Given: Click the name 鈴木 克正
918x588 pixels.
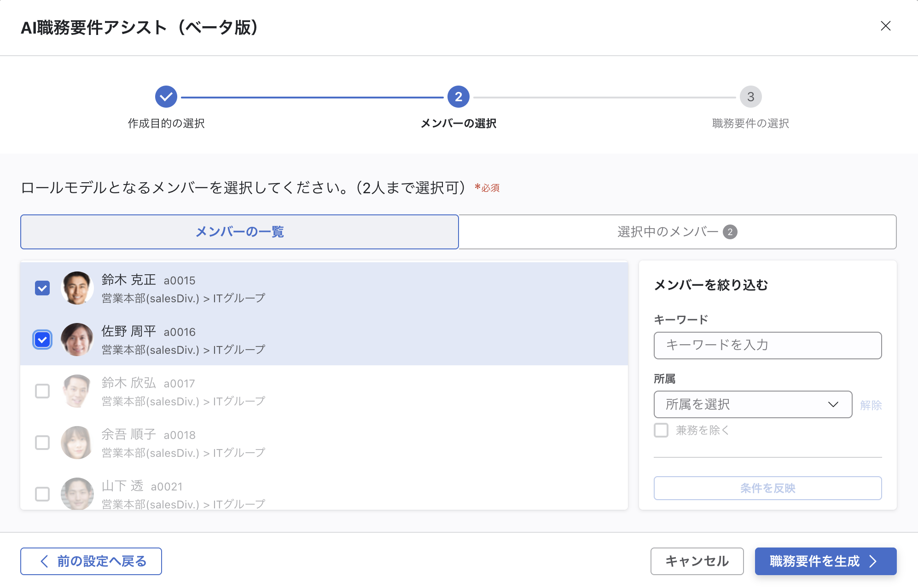Looking at the screenshot, I should (x=128, y=280).
